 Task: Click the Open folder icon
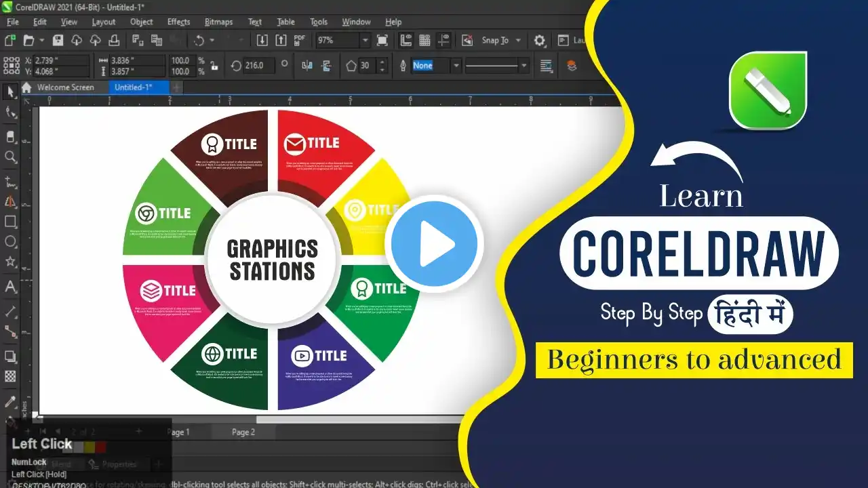pos(28,41)
